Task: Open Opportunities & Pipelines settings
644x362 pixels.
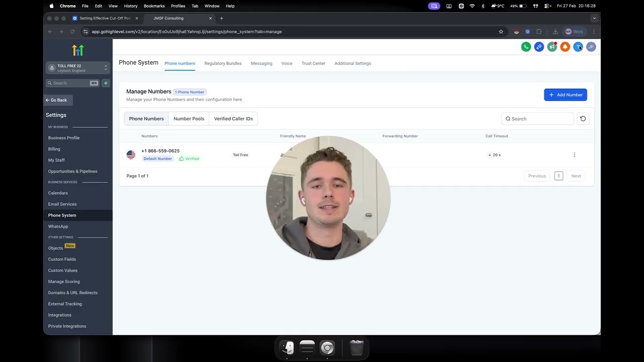Action: pyautogui.click(x=73, y=171)
